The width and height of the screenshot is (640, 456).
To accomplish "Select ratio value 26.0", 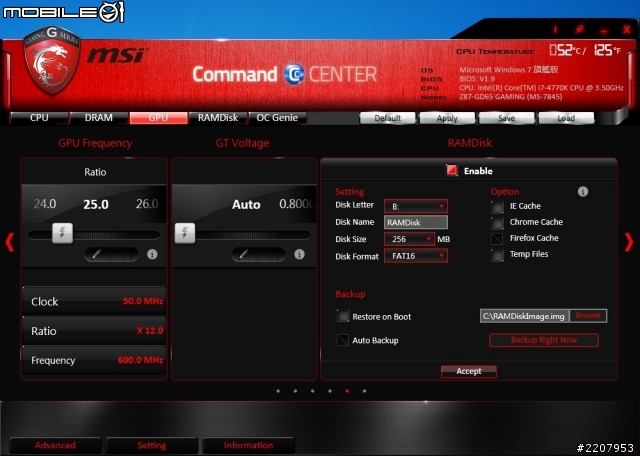I will 147,204.
